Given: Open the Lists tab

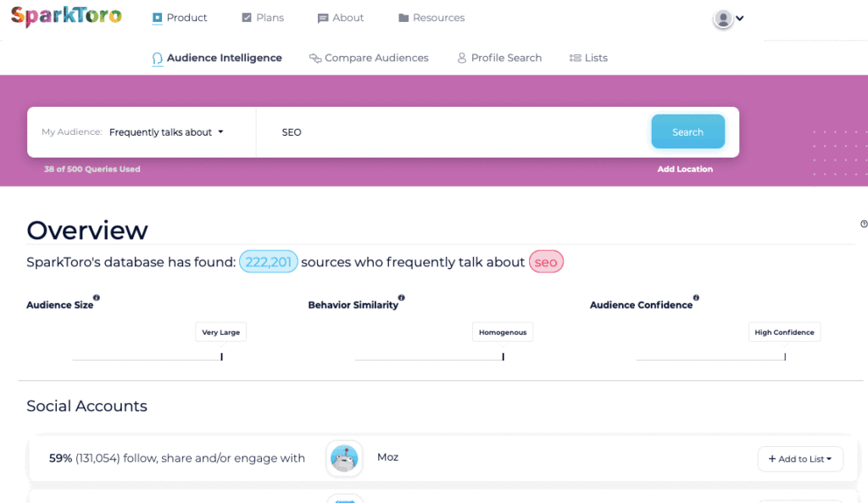Looking at the screenshot, I should click(588, 59).
